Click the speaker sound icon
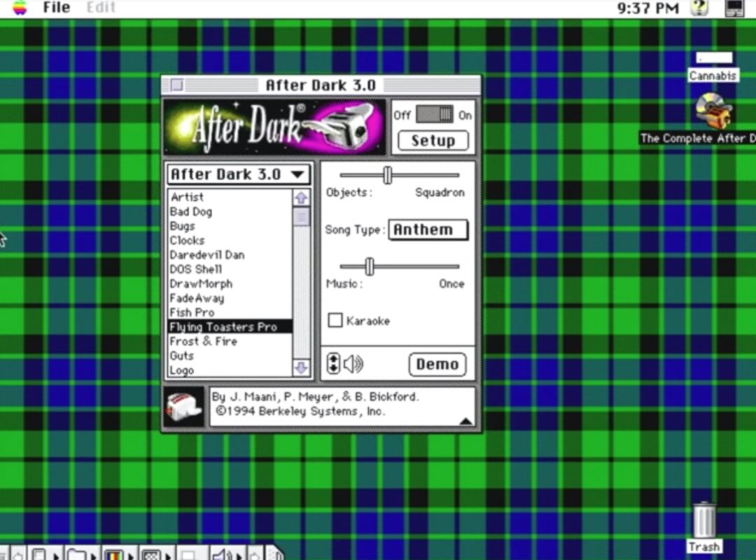 point(353,364)
